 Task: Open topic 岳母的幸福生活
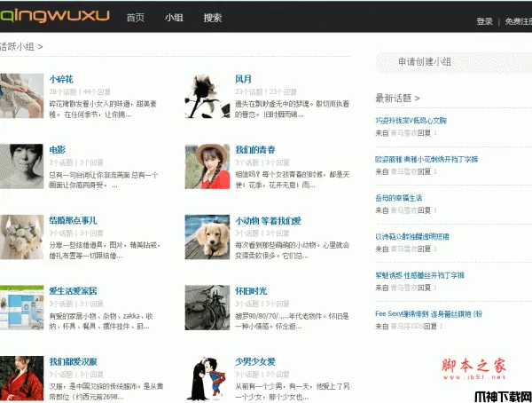click(399, 198)
